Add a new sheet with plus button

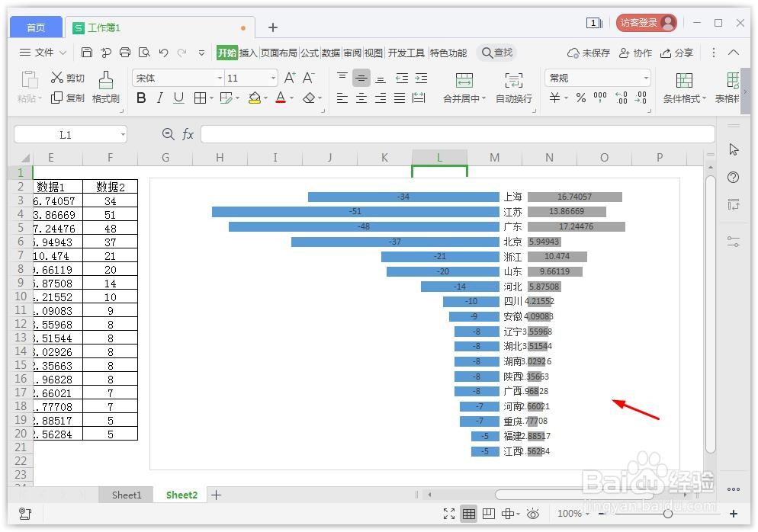click(216, 495)
